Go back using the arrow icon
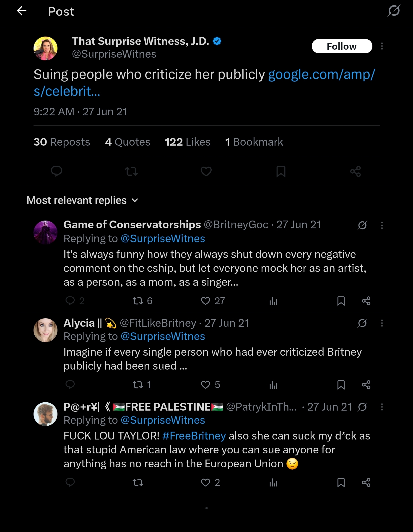Image resolution: width=413 pixels, height=532 pixels. pos(21,11)
